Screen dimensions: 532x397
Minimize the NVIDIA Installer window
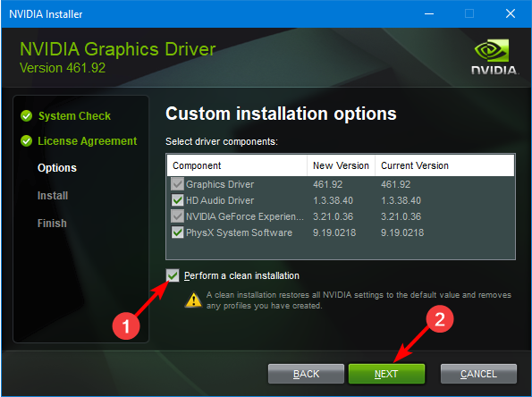point(429,14)
